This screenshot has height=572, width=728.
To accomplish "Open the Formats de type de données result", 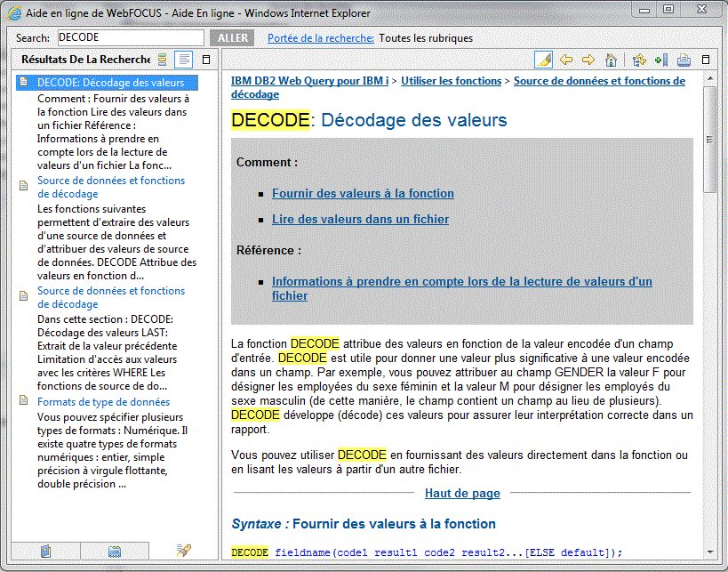I will pyautogui.click(x=103, y=402).
